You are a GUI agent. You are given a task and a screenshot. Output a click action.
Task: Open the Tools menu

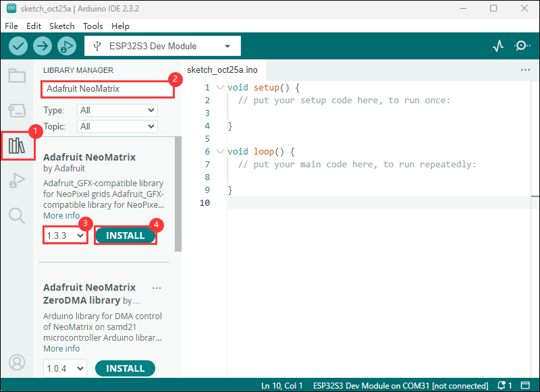click(x=93, y=26)
